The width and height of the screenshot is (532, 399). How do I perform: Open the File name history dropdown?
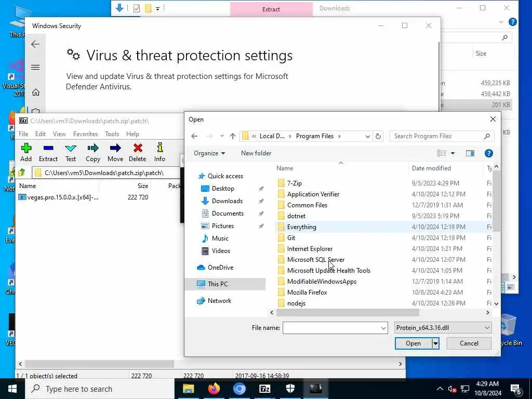click(383, 328)
